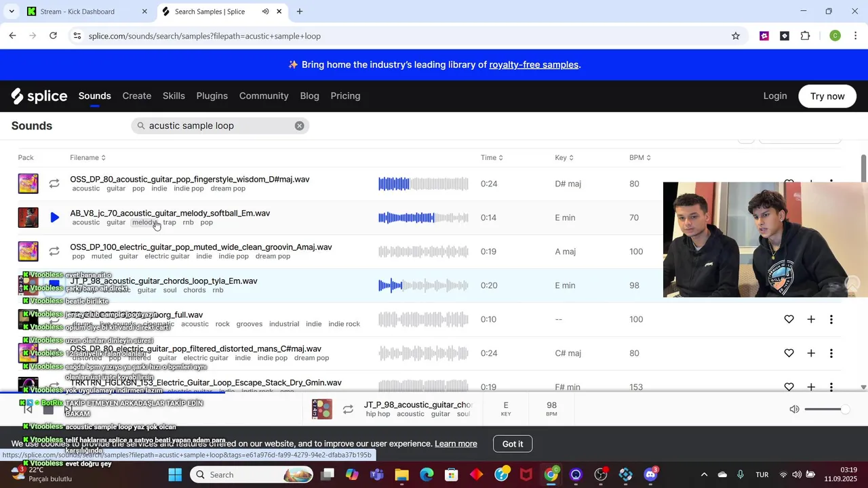The image size is (868, 488).
Task: Open pack artwork of OSS_DP_100 groovin sample
Action: tap(28, 251)
